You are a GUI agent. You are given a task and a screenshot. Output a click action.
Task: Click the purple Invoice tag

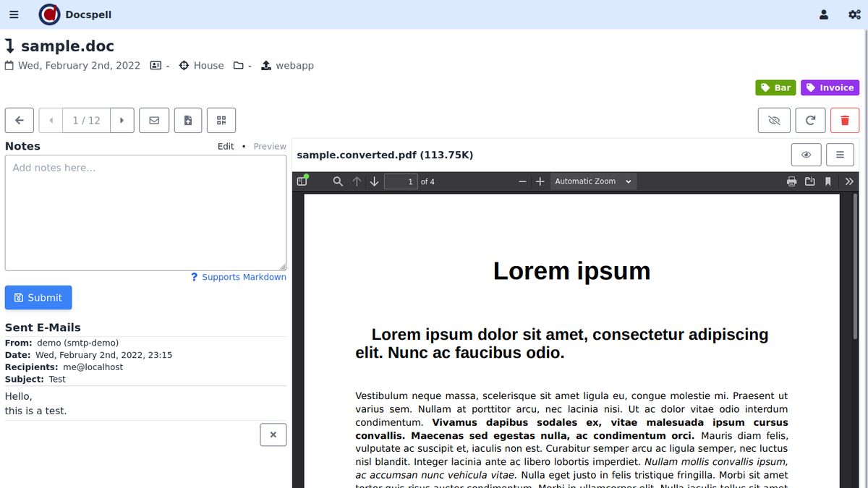830,87
